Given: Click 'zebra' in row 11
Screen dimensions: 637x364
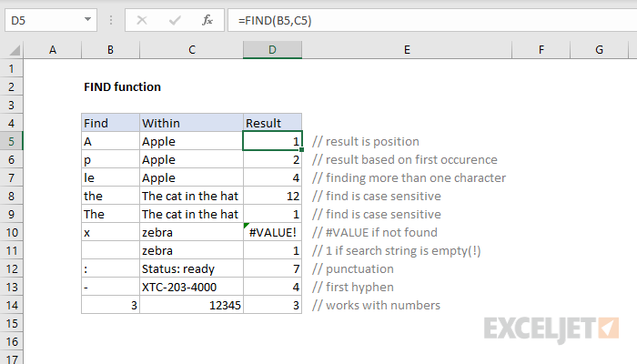Looking at the screenshot, I should tap(191, 250).
